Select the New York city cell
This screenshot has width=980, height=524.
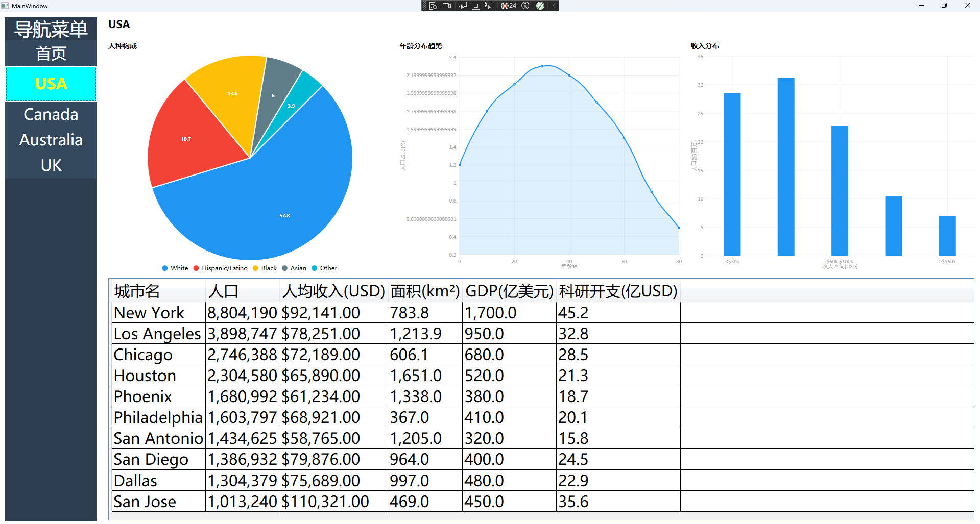pos(159,312)
